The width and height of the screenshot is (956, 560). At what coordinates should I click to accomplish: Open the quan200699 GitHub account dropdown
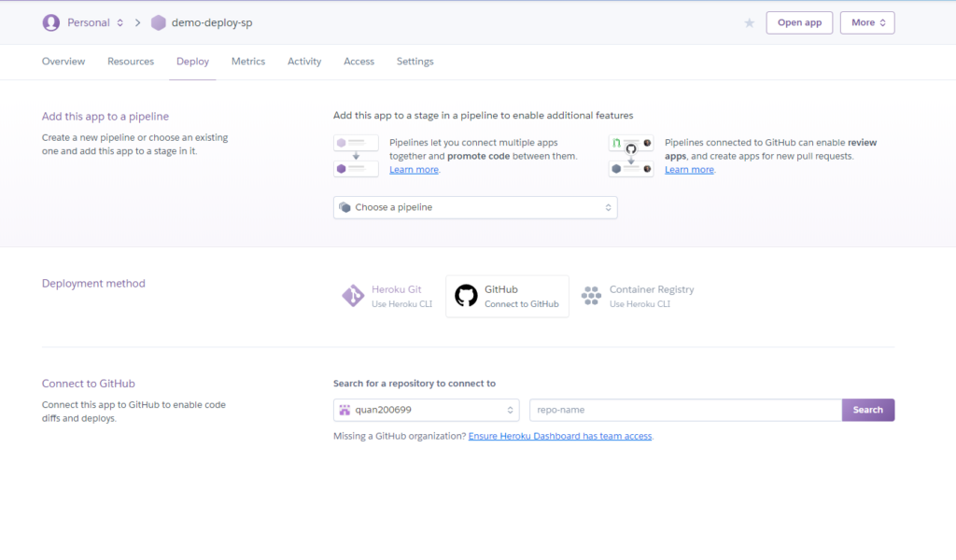(427, 410)
